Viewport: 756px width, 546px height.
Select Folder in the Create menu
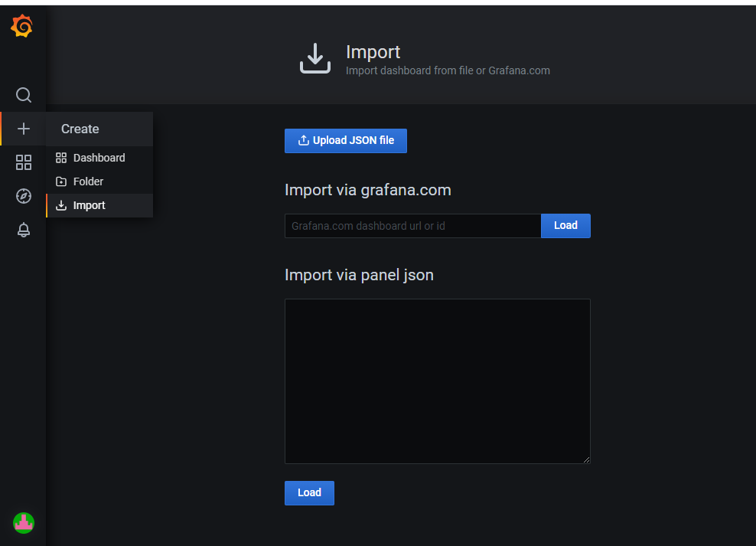(x=99, y=181)
